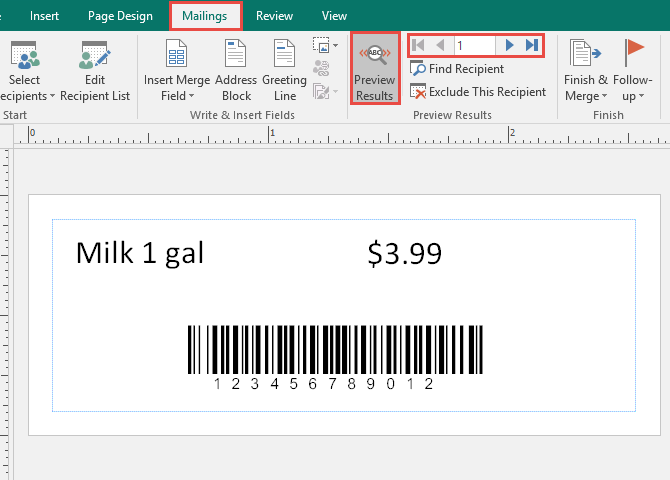
Task: Toggle Preview Results
Action: tap(375, 68)
